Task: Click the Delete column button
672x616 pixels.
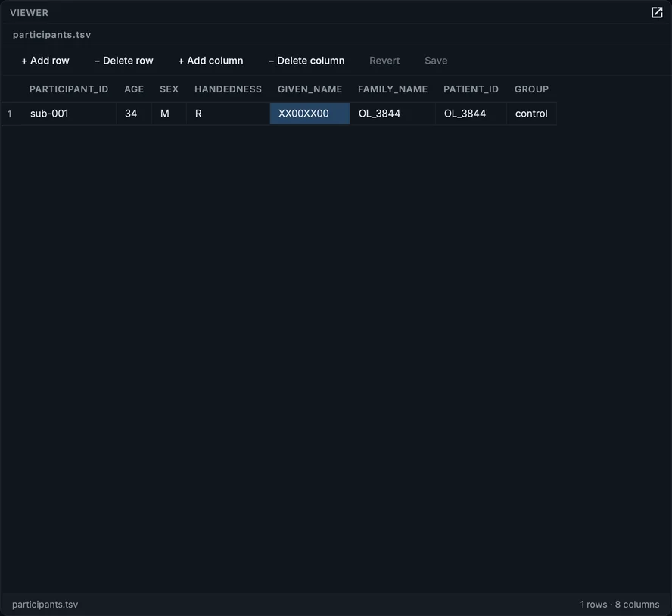Action: (306, 61)
